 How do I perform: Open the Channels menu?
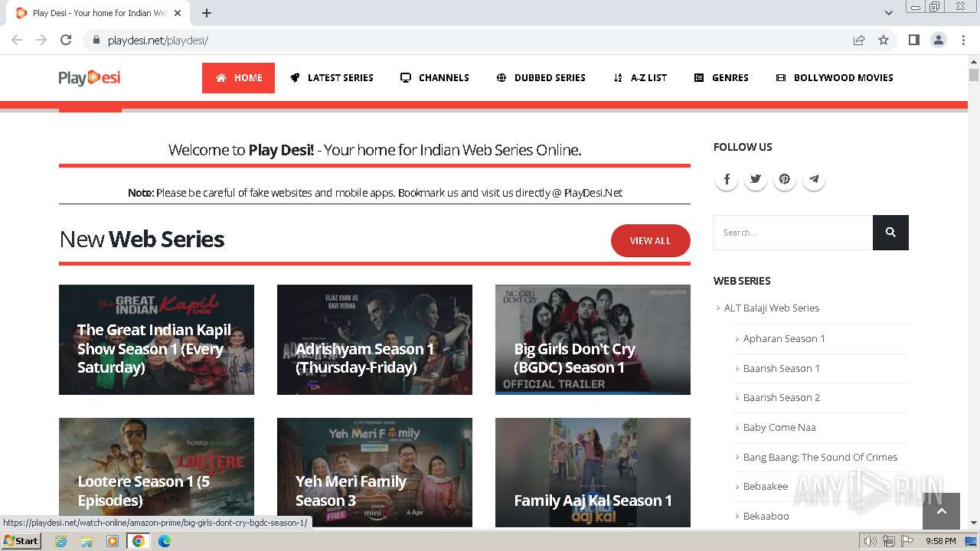click(x=434, y=78)
